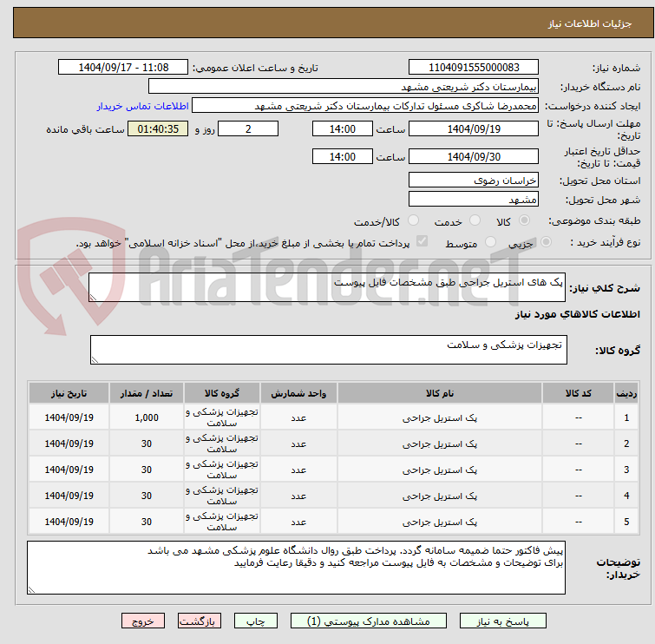Viewport: 655px width, 644px height.
Task: Click the unit عدد in row 2
Action: coord(298,444)
